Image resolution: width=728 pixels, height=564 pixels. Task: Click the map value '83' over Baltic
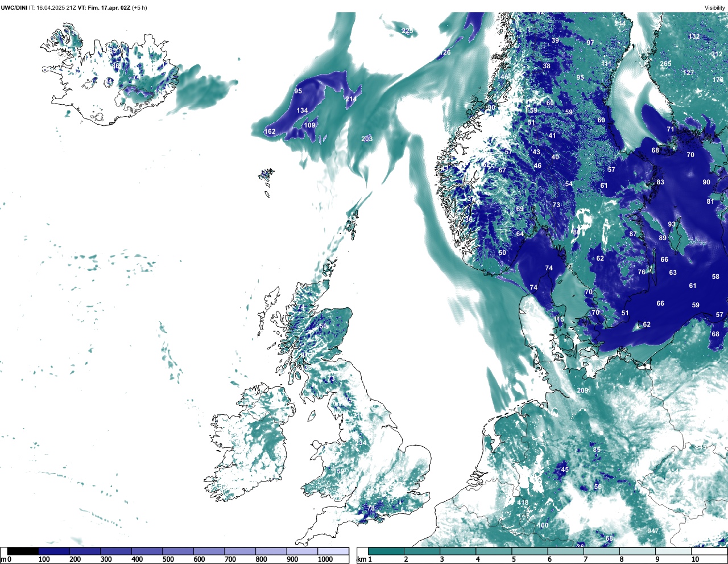click(x=660, y=182)
